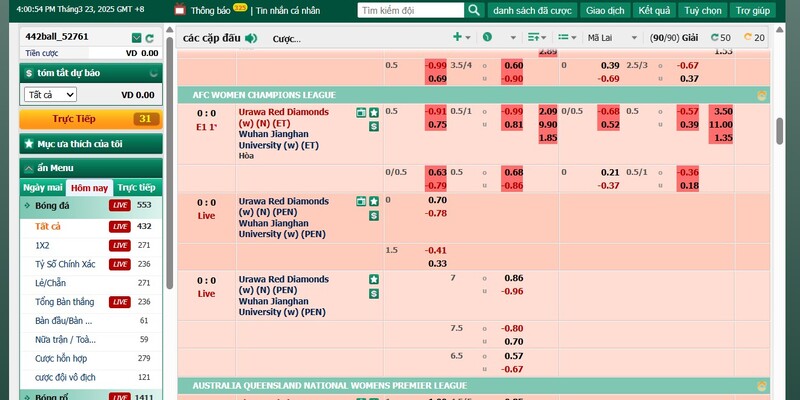800x400 pixels.
Task: Refresh the 442ball_52761 account balance
Action: coord(149,38)
